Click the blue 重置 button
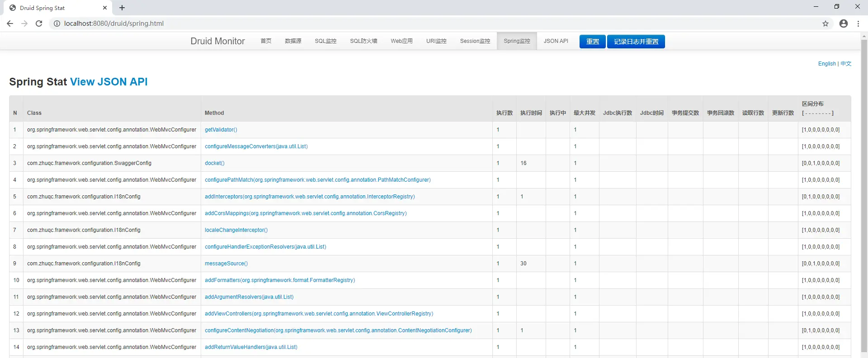 pyautogui.click(x=593, y=42)
